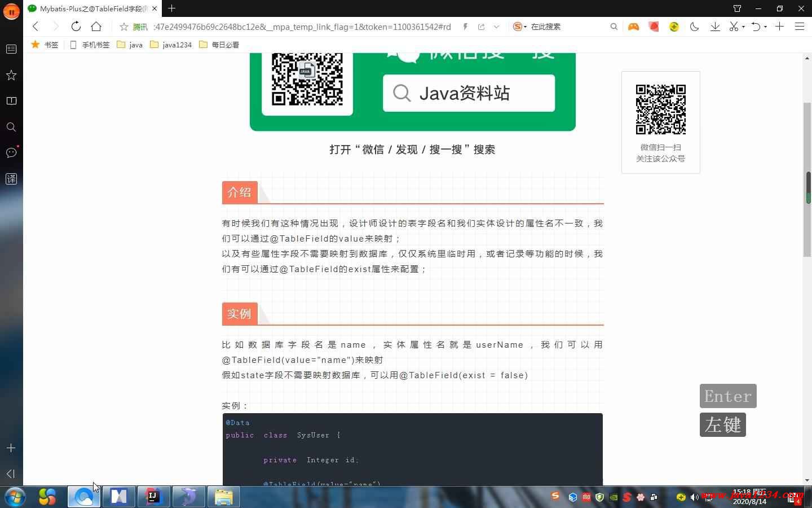Expand the address bar history dropdown
Image resolution: width=812 pixels, height=508 pixels.
coord(496,27)
